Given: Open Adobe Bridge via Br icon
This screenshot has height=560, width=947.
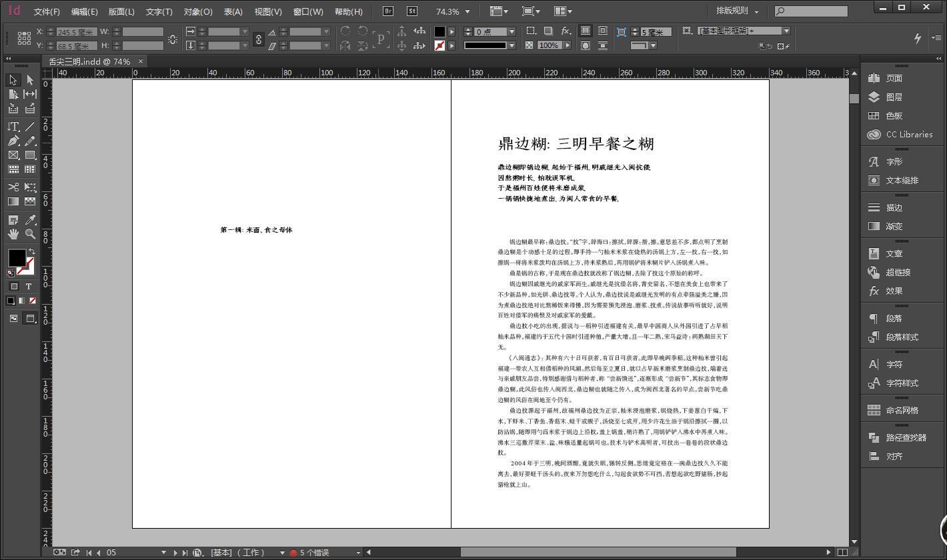Looking at the screenshot, I should pos(389,11).
